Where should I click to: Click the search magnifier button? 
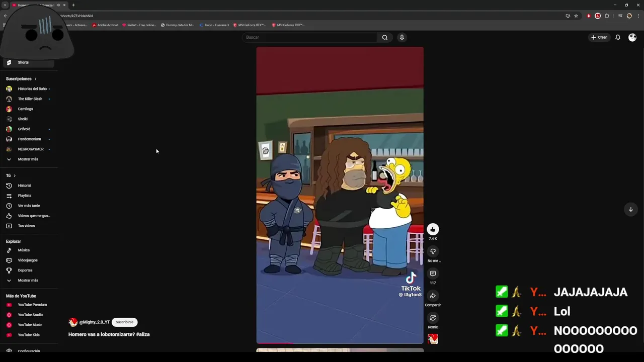tap(385, 37)
